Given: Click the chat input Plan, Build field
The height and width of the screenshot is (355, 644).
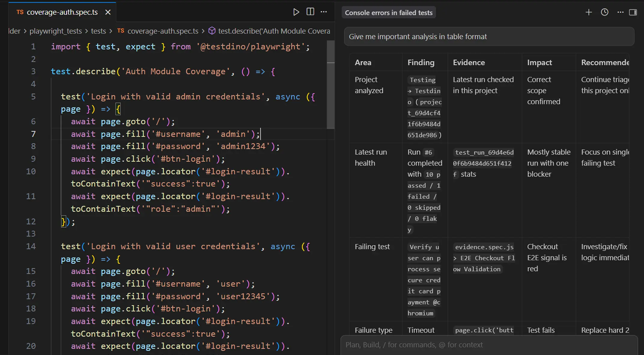Looking at the screenshot, I should 489,345.
